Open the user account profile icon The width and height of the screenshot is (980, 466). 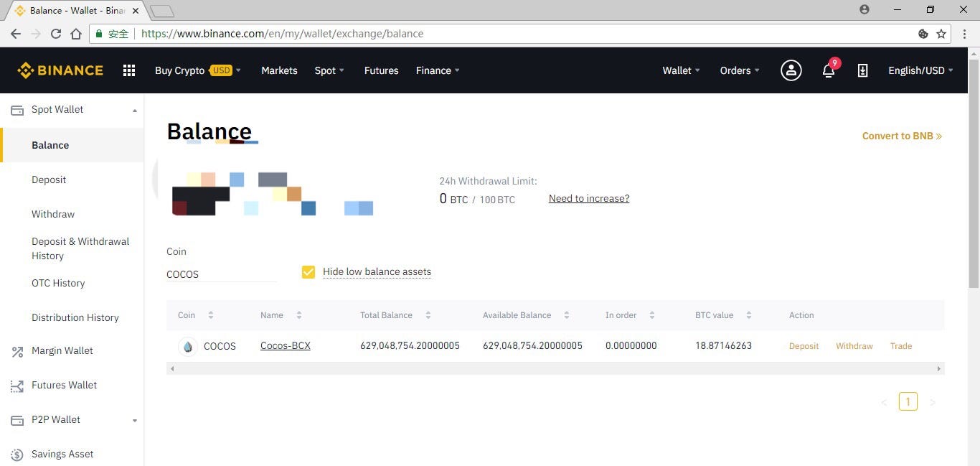tap(791, 70)
